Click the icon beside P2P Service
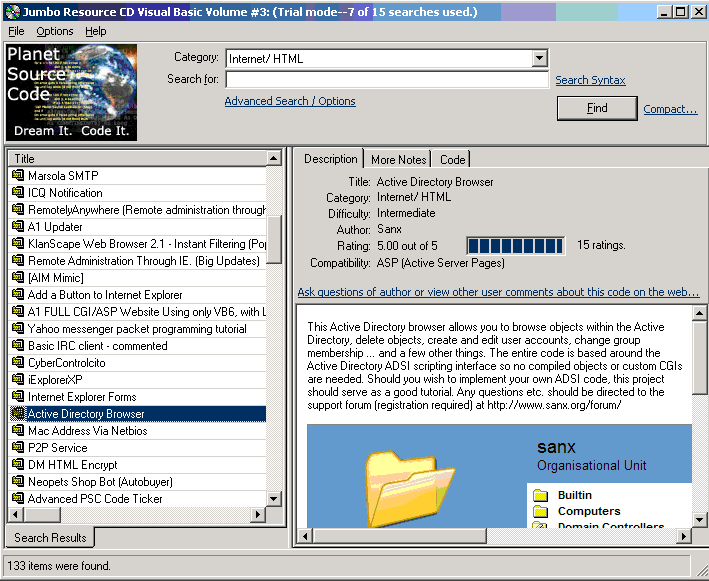The width and height of the screenshot is (709, 581). [18, 447]
